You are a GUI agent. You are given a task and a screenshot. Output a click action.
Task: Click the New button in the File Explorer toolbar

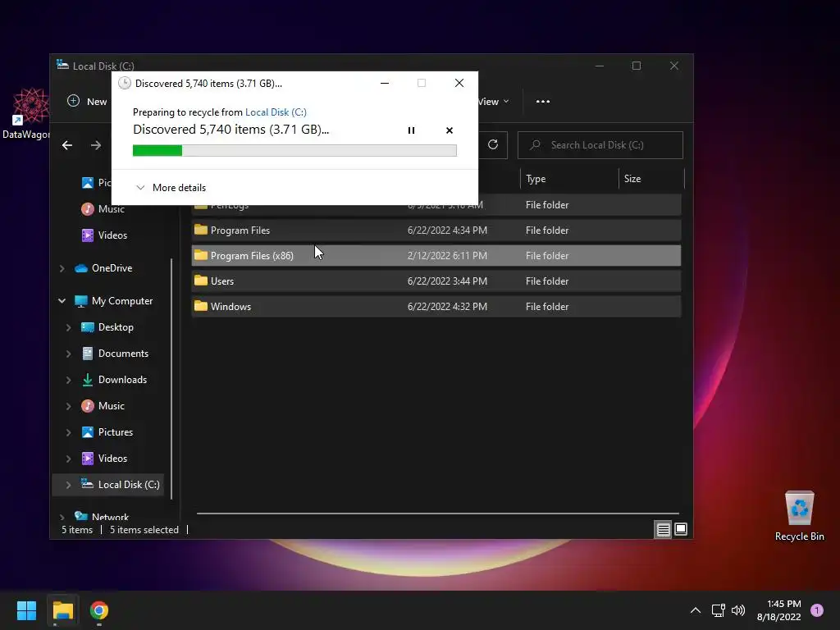click(87, 101)
